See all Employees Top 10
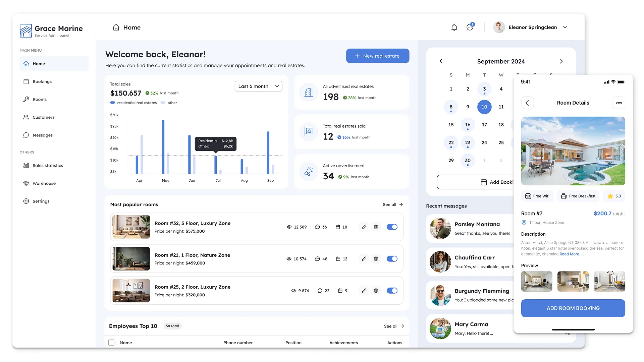The height and width of the screenshot is (362, 644). pos(394,326)
